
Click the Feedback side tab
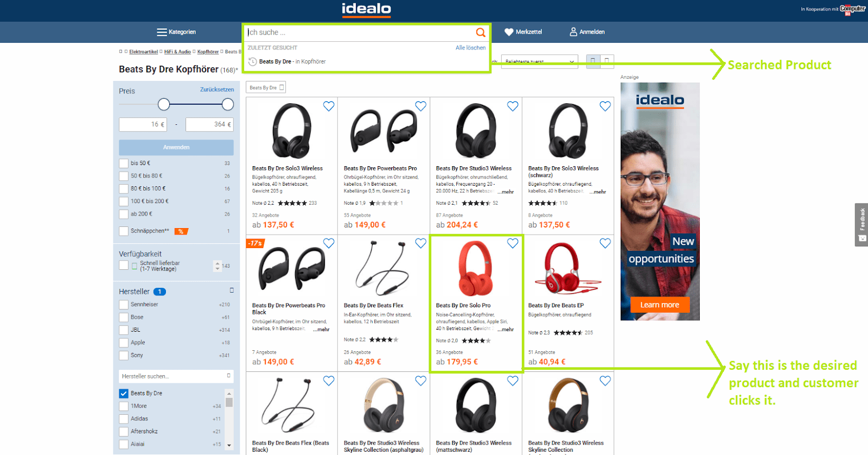coord(861,224)
